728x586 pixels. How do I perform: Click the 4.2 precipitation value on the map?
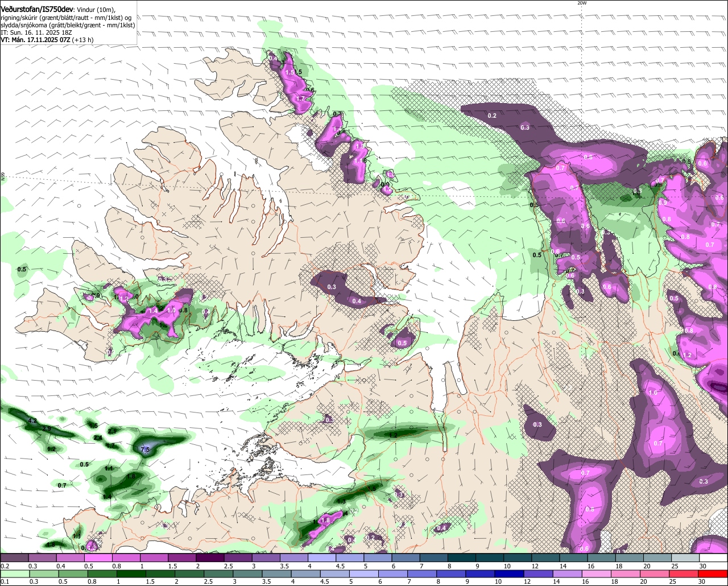click(32, 420)
